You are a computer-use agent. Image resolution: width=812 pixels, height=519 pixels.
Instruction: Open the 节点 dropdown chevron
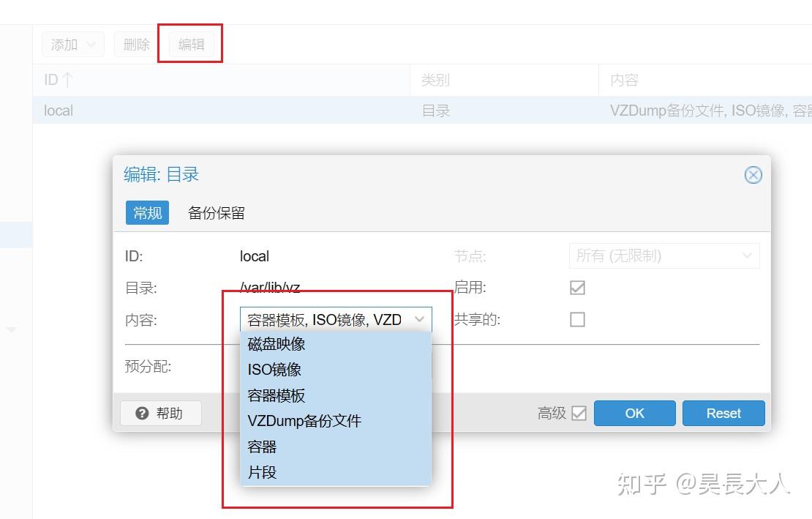[x=747, y=255]
